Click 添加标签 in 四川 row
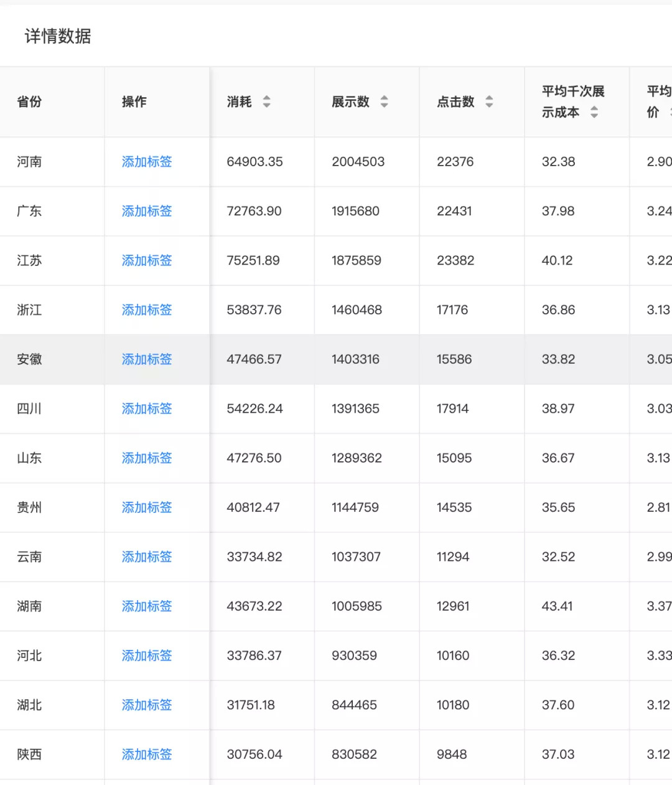 [147, 408]
